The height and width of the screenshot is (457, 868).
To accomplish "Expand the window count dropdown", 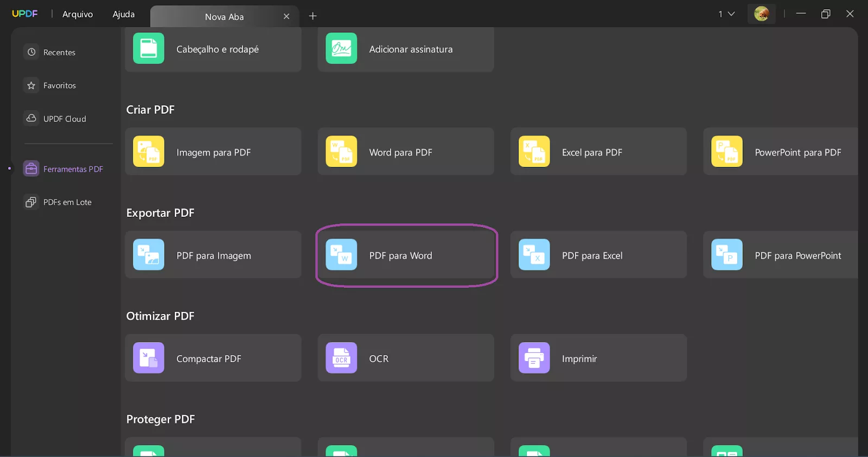I will click(x=726, y=14).
